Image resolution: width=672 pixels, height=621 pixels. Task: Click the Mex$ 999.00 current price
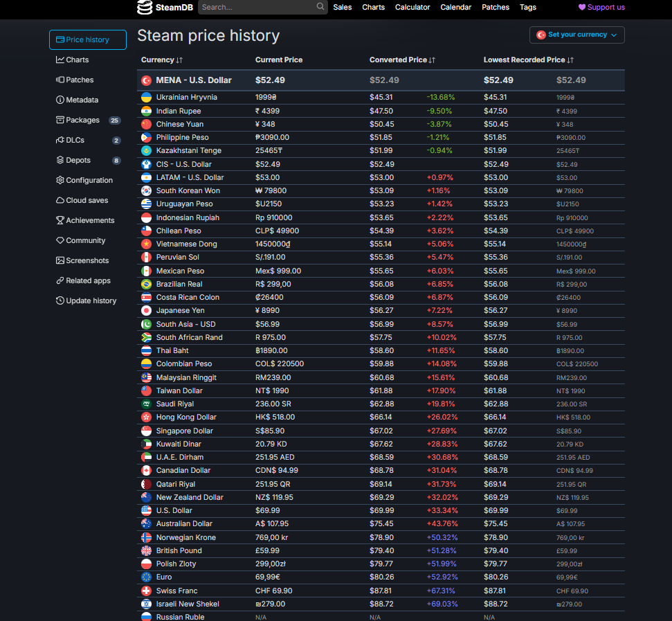(x=278, y=271)
